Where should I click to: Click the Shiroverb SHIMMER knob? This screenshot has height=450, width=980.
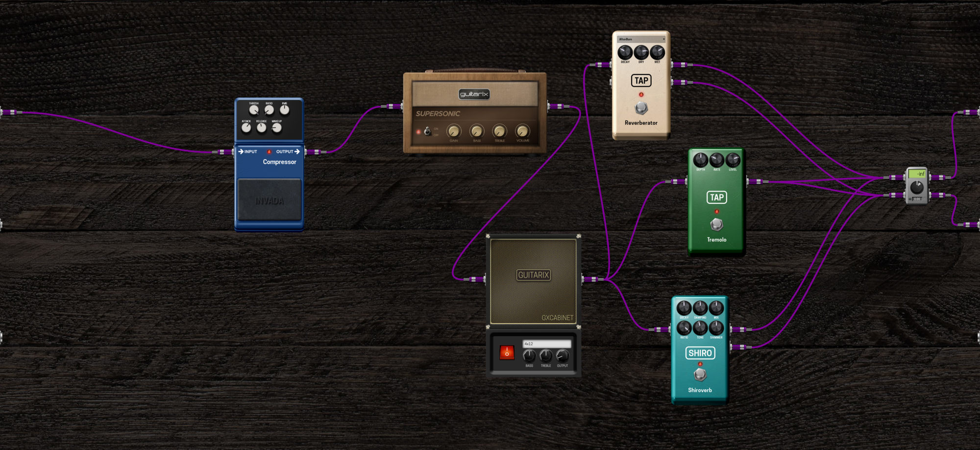tap(716, 328)
